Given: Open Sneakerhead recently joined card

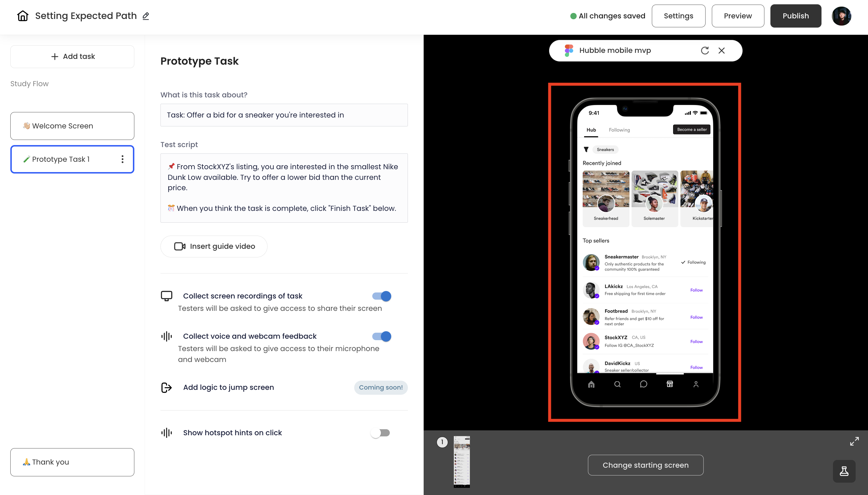Looking at the screenshot, I should pos(606,199).
